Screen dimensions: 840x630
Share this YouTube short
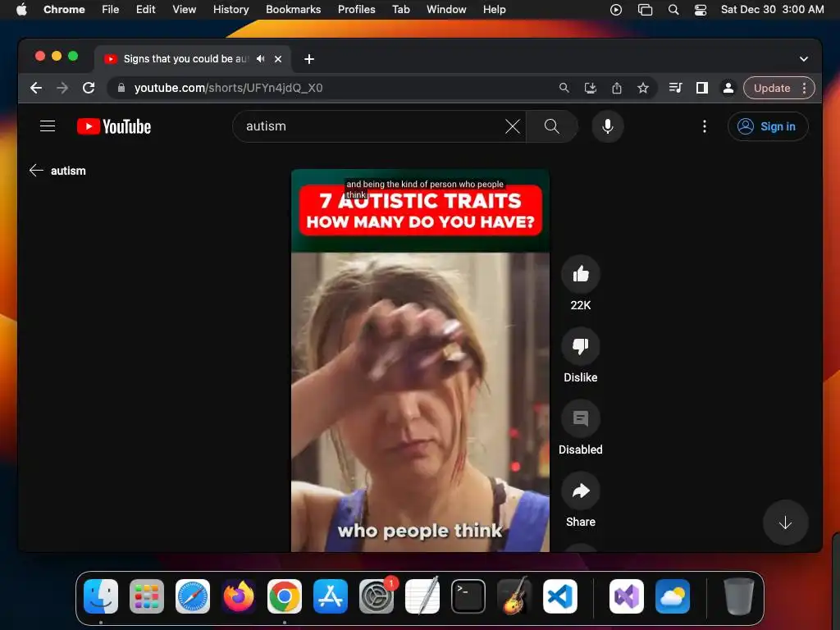click(x=580, y=491)
